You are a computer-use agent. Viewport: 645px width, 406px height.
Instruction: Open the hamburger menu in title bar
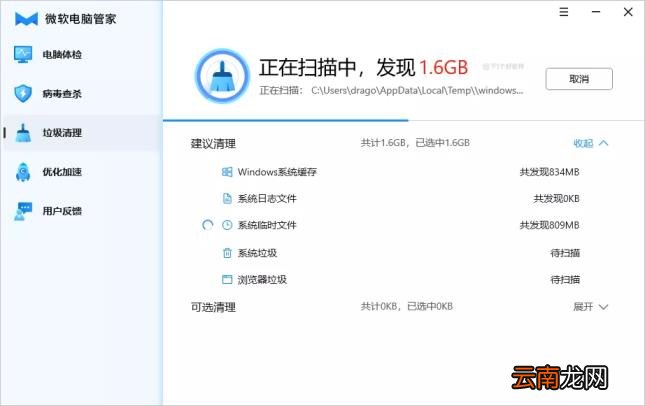[564, 12]
